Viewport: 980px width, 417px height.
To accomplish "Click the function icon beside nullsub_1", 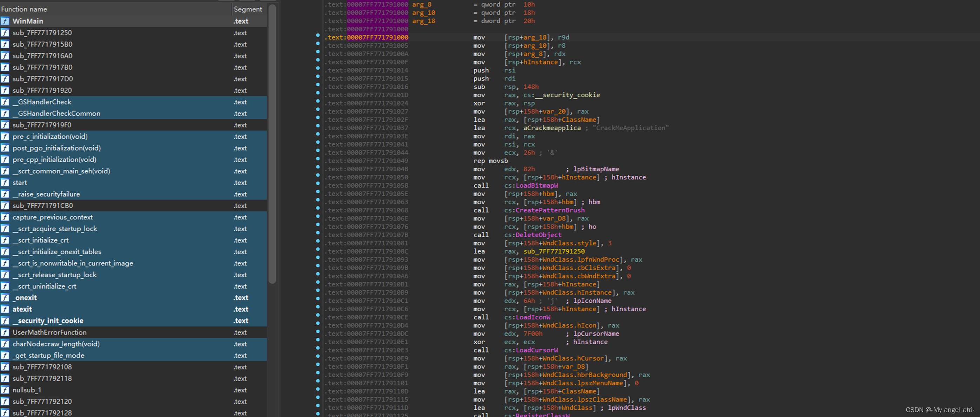I will (x=5, y=390).
